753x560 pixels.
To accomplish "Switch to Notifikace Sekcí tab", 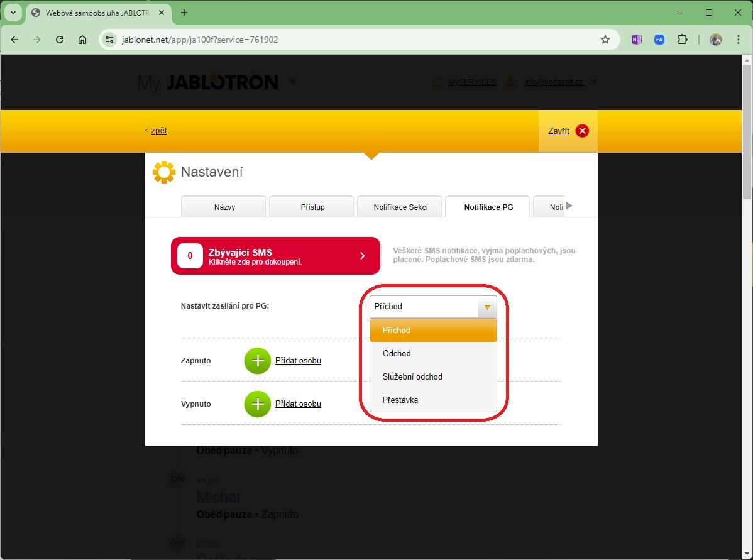I will 400,207.
